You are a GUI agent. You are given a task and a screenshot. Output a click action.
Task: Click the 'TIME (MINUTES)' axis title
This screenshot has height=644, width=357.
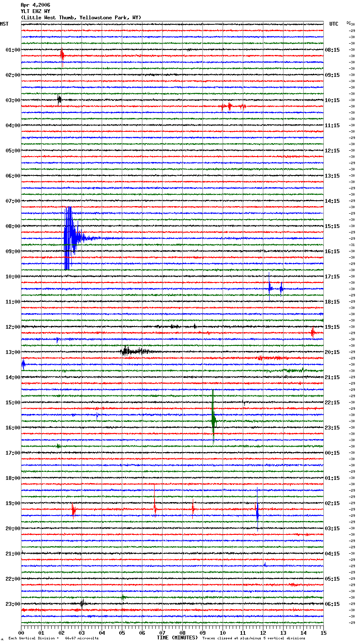177,638
